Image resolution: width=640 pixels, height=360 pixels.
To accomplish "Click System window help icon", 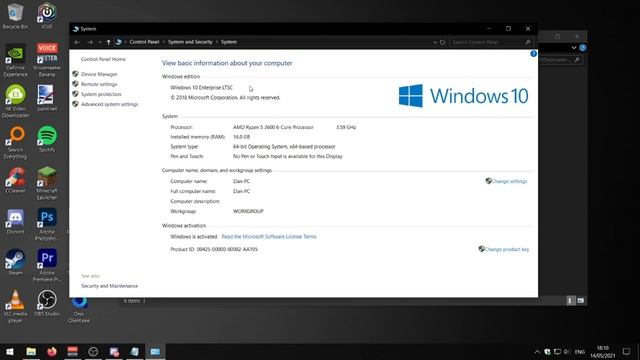I will point(533,53).
